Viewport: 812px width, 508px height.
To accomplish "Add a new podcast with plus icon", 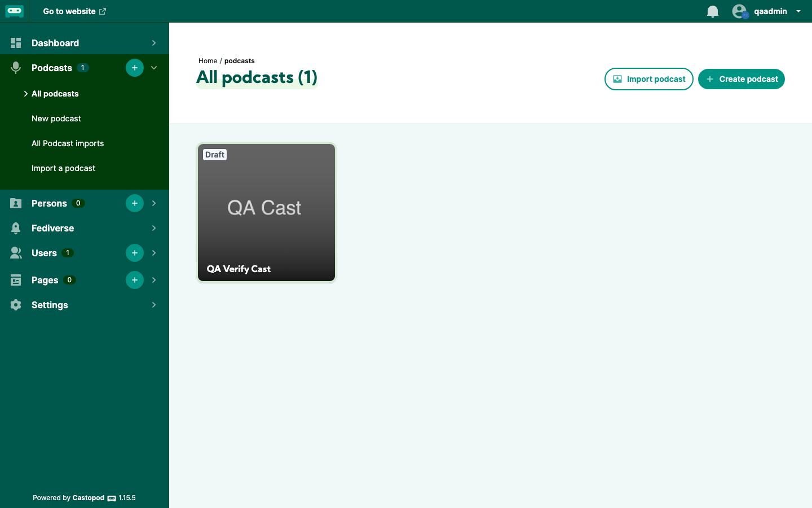I will tap(135, 68).
